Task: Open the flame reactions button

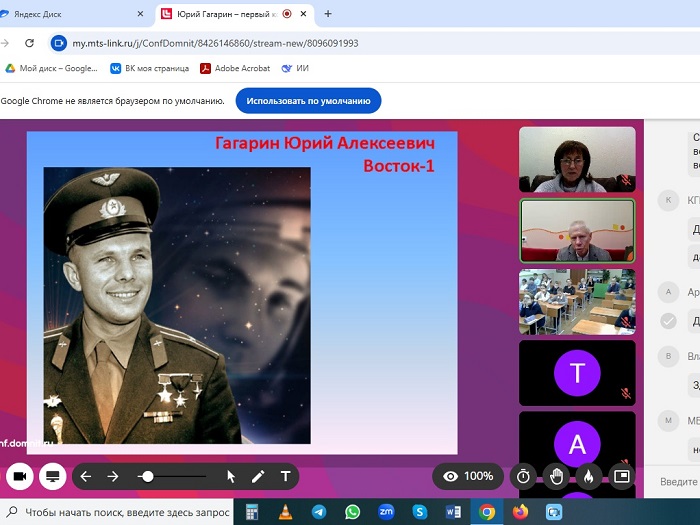Action: (x=589, y=476)
